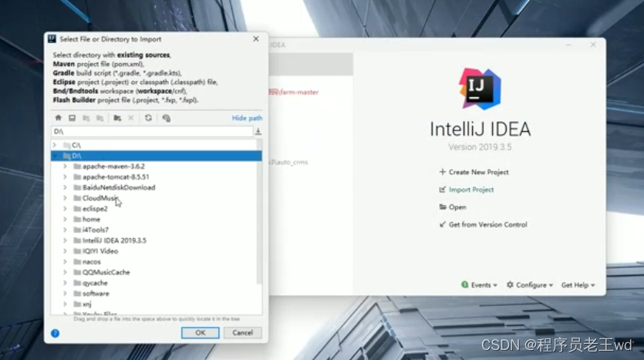Open the Get Help dropdown
Viewport: 644px width, 360px height.
578,285
